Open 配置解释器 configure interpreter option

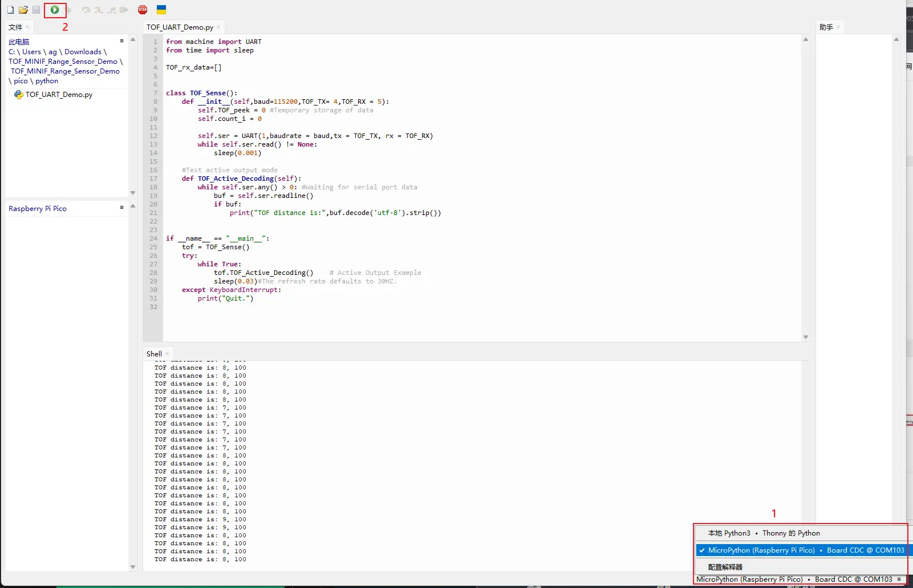tap(801, 567)
